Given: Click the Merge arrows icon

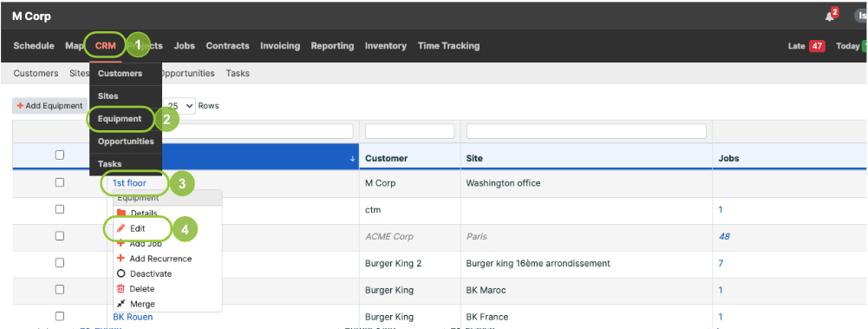Looking at the screenshot, I should [121, 304].
